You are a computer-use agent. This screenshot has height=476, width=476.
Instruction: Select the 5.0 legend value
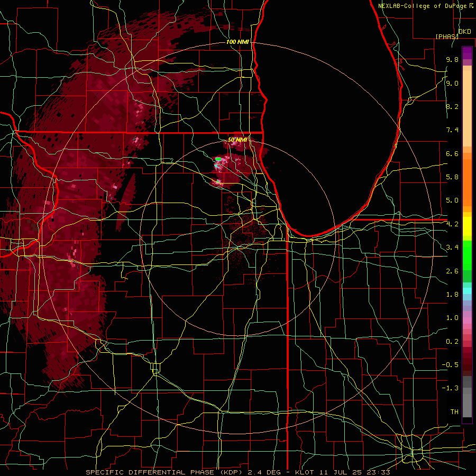tap(452, 200)
